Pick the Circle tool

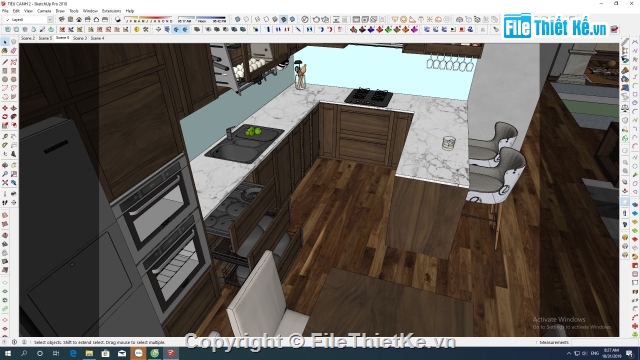(5, 79)
